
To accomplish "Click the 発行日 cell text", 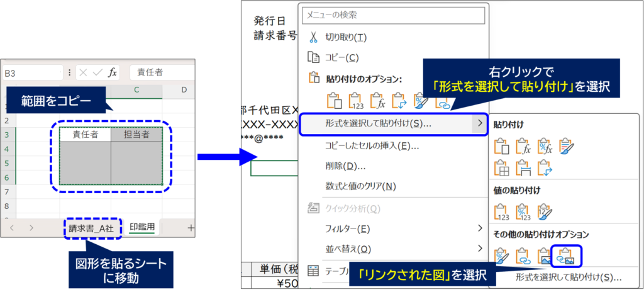I will tap(269, 21).
